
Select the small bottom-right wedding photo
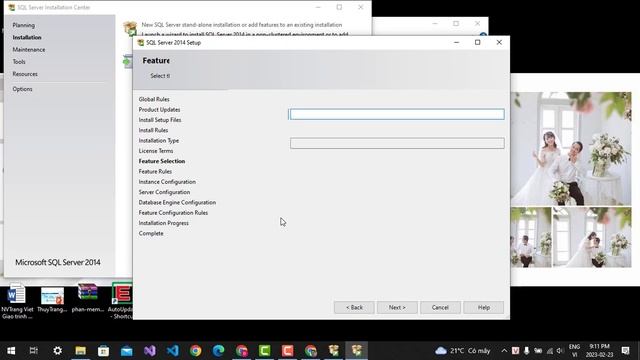pos(592,237)
